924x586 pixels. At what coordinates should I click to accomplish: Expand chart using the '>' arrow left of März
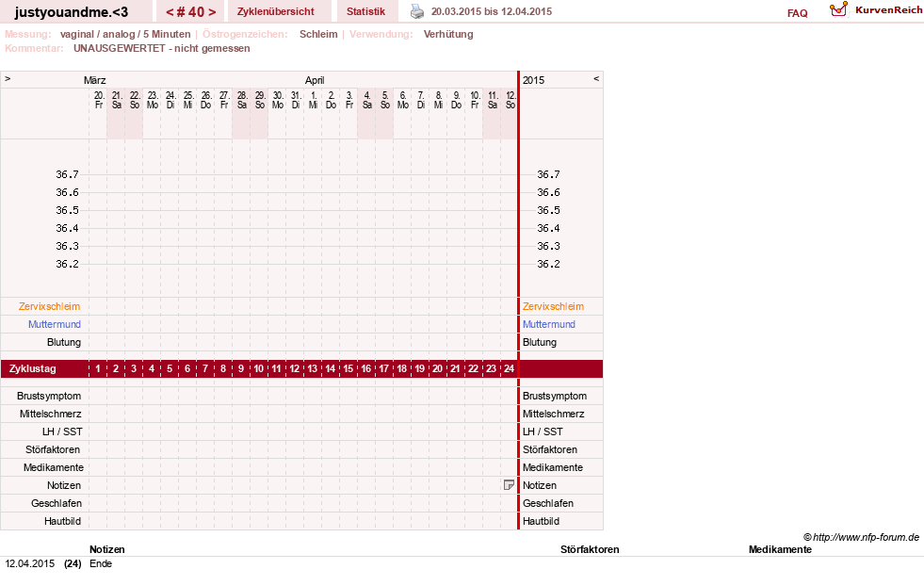click(8, 78)
